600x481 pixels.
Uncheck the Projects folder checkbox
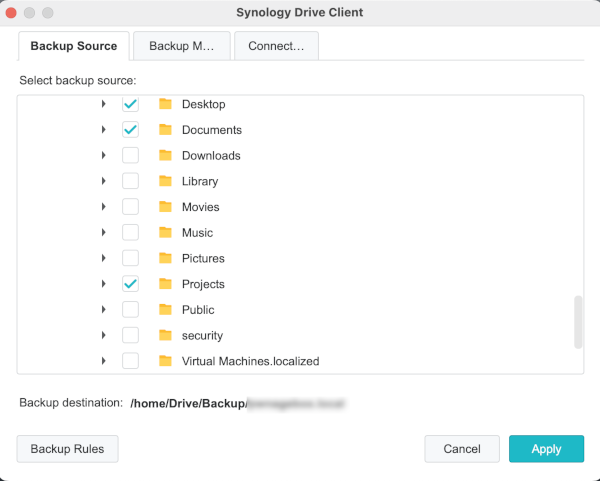point(130,284)
